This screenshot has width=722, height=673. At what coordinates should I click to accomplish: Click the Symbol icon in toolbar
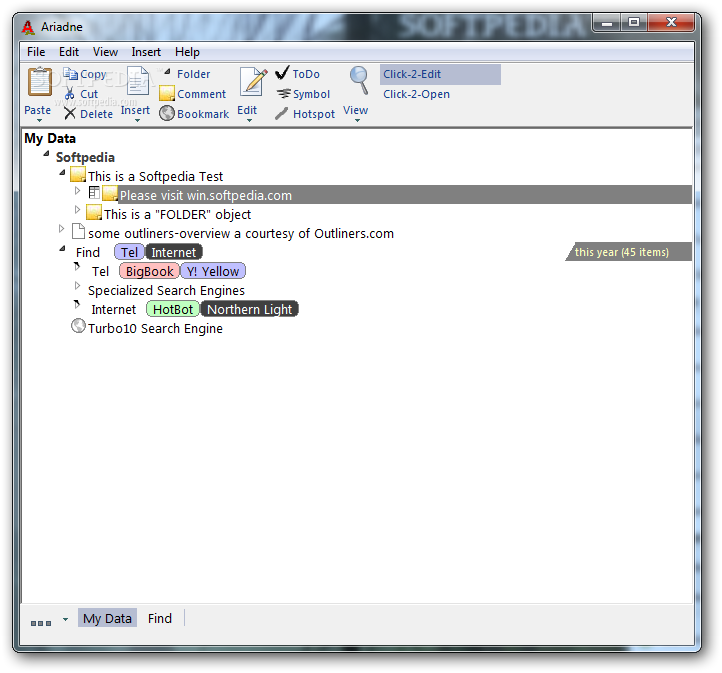click(284, 93)
